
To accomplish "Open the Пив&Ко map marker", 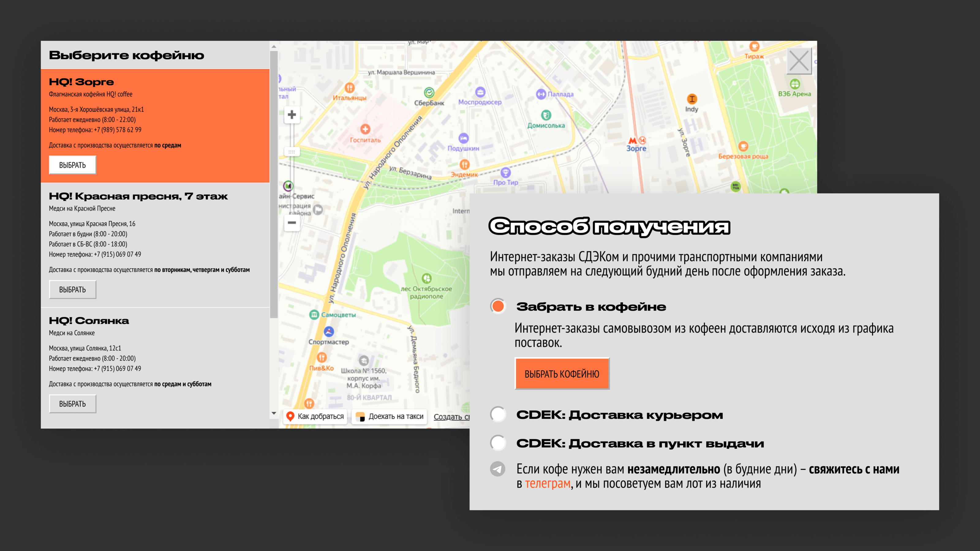I will point(322,358).
